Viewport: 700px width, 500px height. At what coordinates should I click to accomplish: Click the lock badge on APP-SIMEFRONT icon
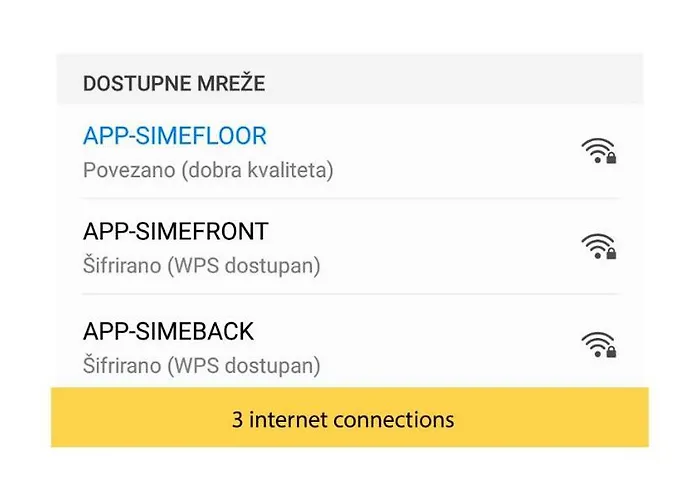tap(611, 254)
